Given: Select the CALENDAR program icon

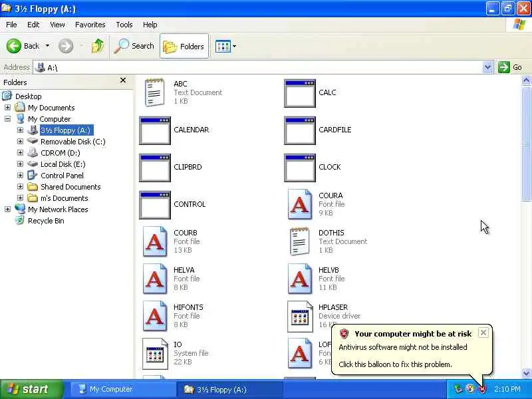Looking at the screenshot, I should point(155,130).
